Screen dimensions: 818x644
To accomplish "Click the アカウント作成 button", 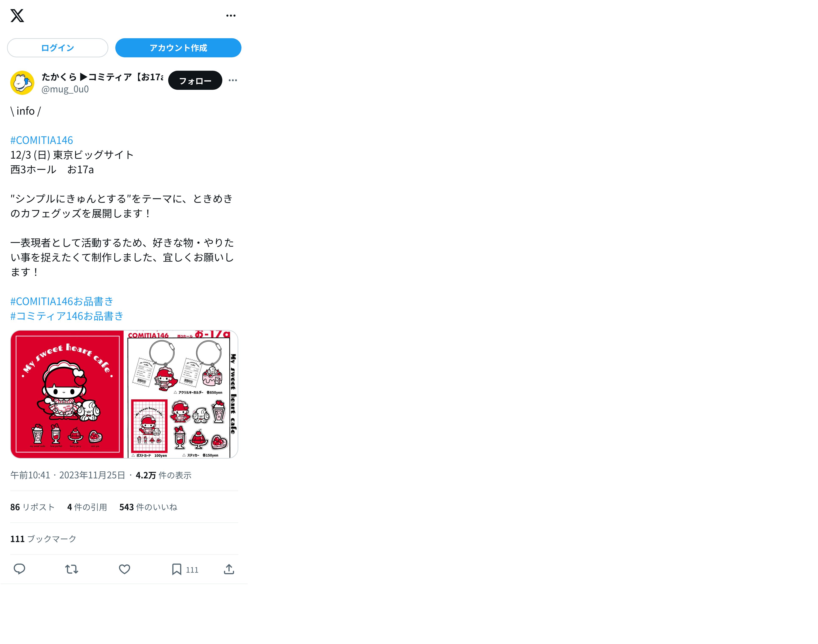I will pyautogui.click(x=178, y=48).
